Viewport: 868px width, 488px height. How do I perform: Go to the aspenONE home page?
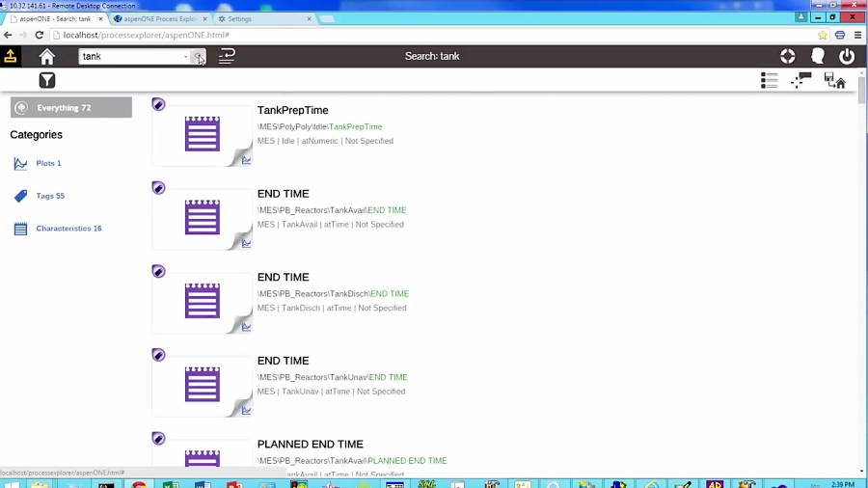[46, 57]
